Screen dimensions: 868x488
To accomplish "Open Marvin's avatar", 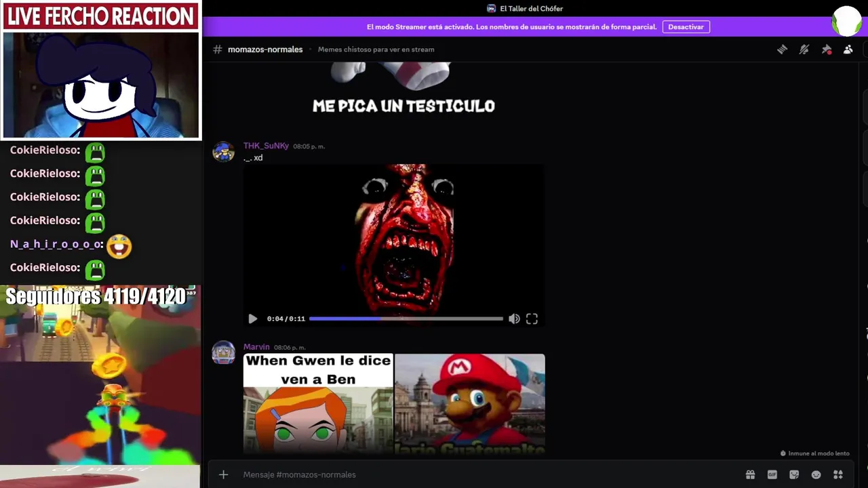I will (223, 352).
